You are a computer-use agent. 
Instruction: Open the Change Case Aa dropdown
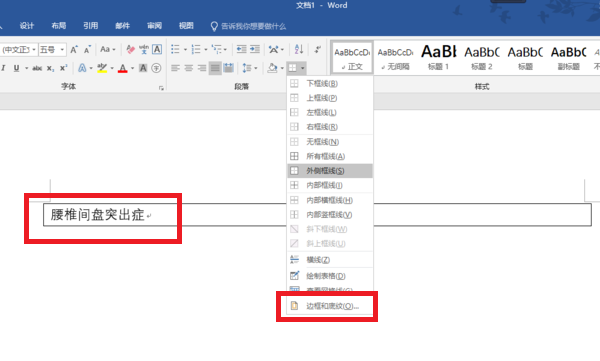108,49
